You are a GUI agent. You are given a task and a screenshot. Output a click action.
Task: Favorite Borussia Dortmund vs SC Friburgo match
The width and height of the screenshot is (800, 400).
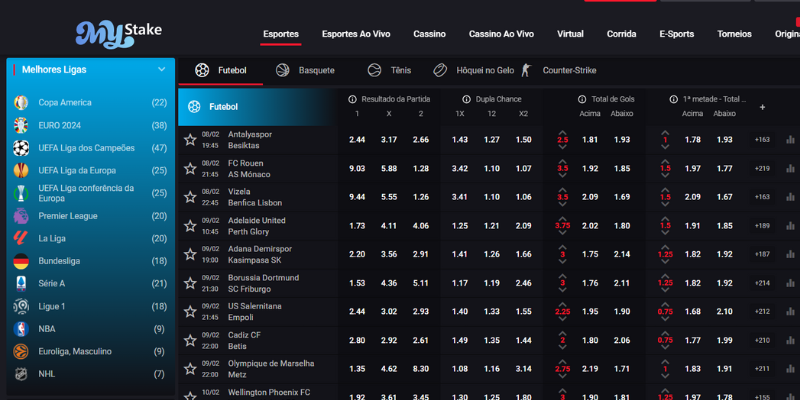click(x=190, y=283)
